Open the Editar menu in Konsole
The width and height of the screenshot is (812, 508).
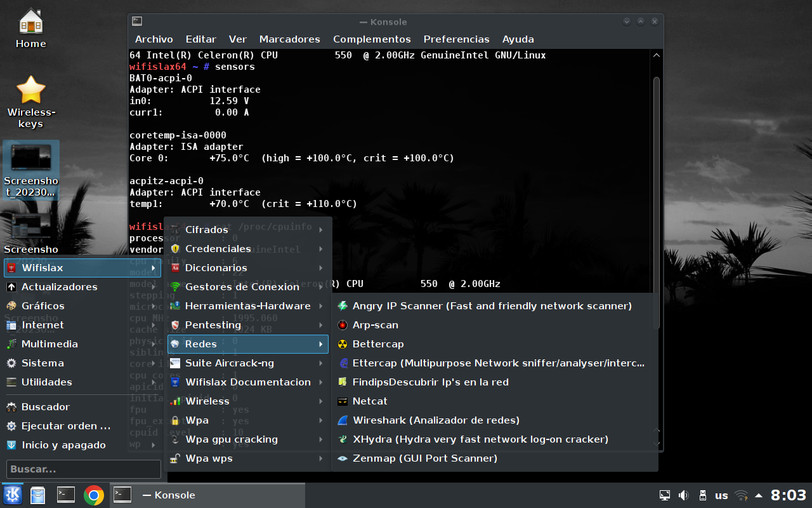pos(201,39)
